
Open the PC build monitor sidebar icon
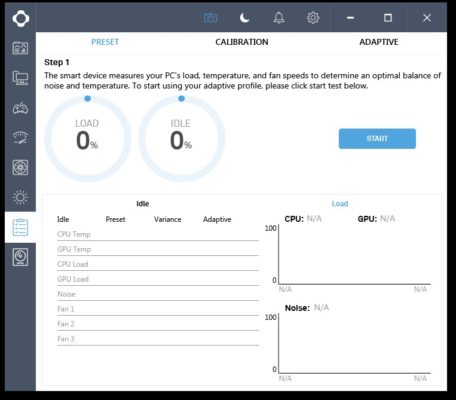[x=20, y=78]
